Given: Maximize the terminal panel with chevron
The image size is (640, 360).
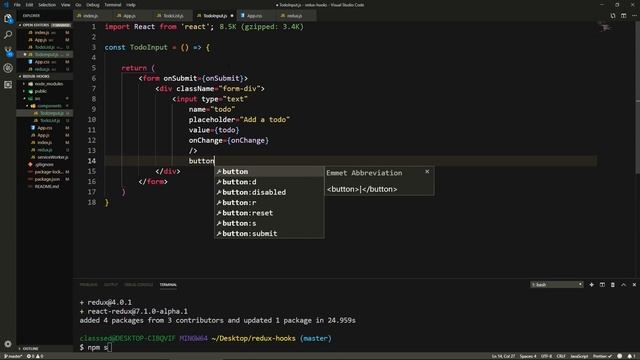Looking at the screenshot, I should tap(623, 284).
